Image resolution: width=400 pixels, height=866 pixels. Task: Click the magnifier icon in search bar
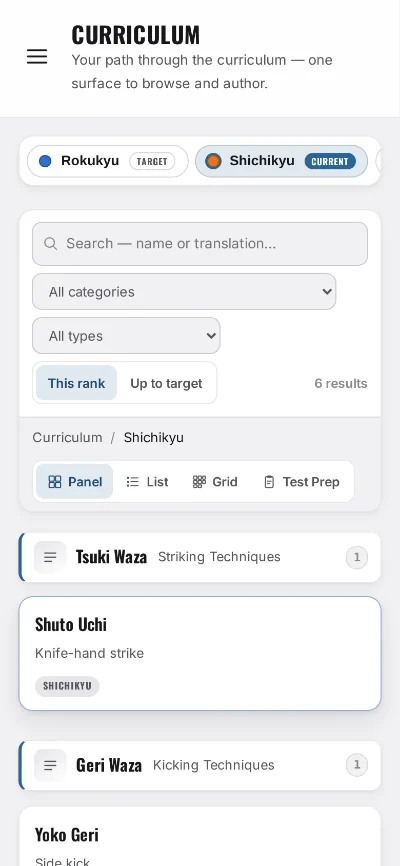point(51,244)
